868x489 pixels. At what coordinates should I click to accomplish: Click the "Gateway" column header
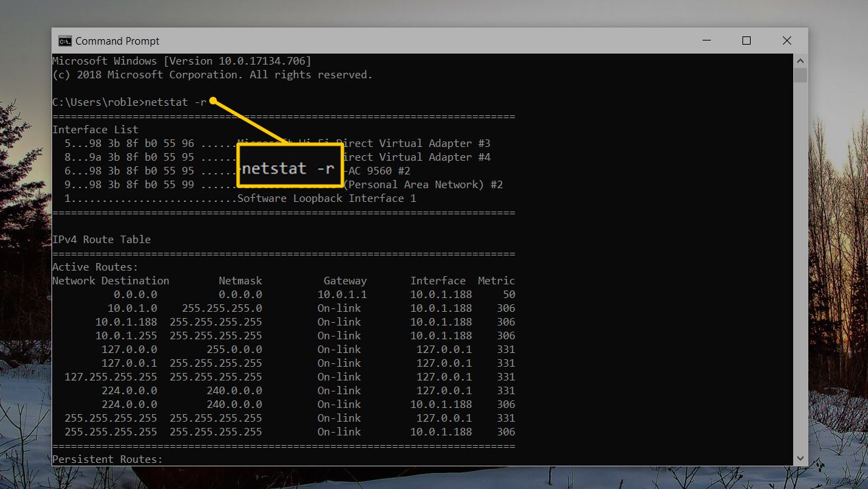pyautogui.click(x=345, y=281)
